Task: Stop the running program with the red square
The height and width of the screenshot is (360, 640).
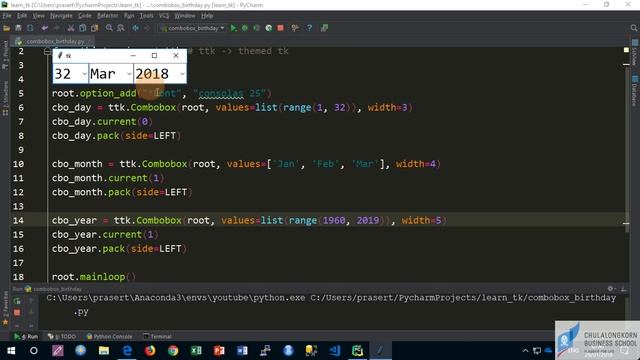Action: coord(280,28)
